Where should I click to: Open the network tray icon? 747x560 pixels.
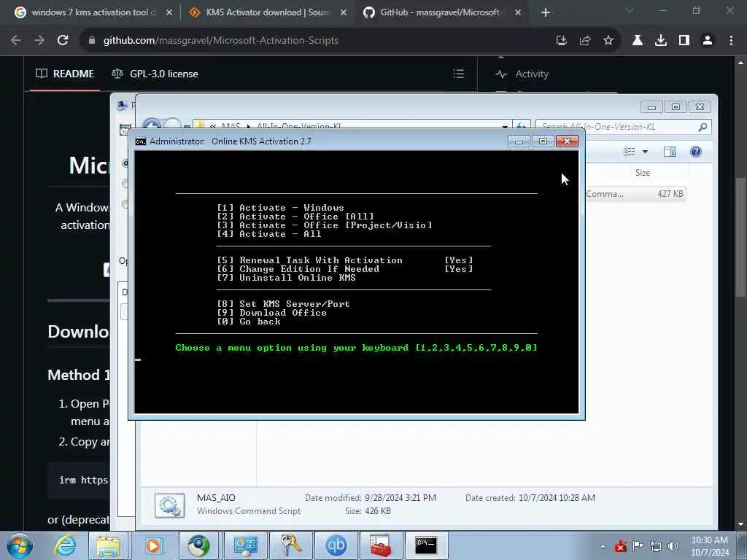[x=656, y=546]
